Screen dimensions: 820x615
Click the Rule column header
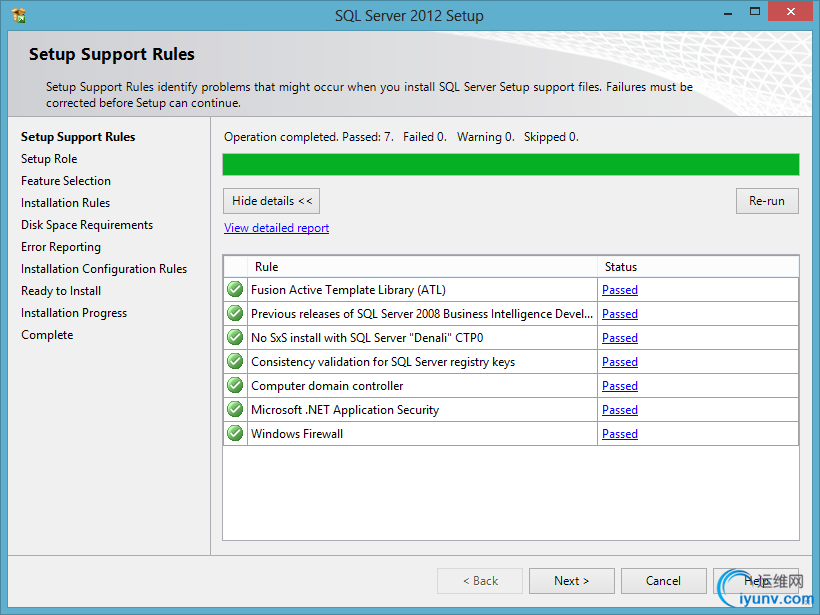[423, 267]
